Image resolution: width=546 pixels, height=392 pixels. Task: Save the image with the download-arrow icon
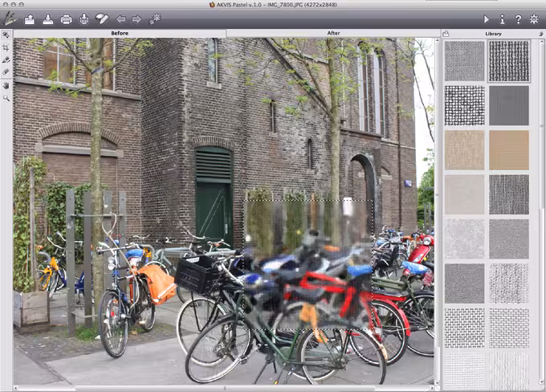point(47,19)
